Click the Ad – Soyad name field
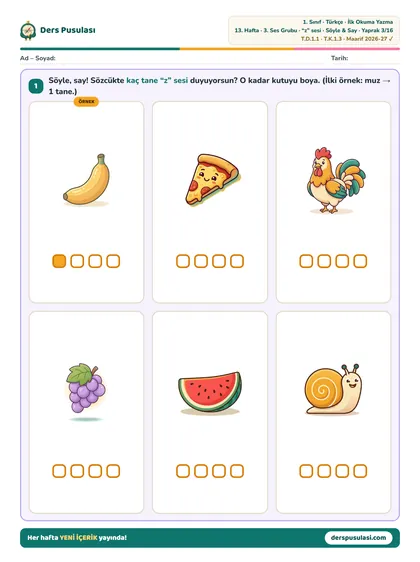This screenshot has height=562, width=420. [172, 58]
